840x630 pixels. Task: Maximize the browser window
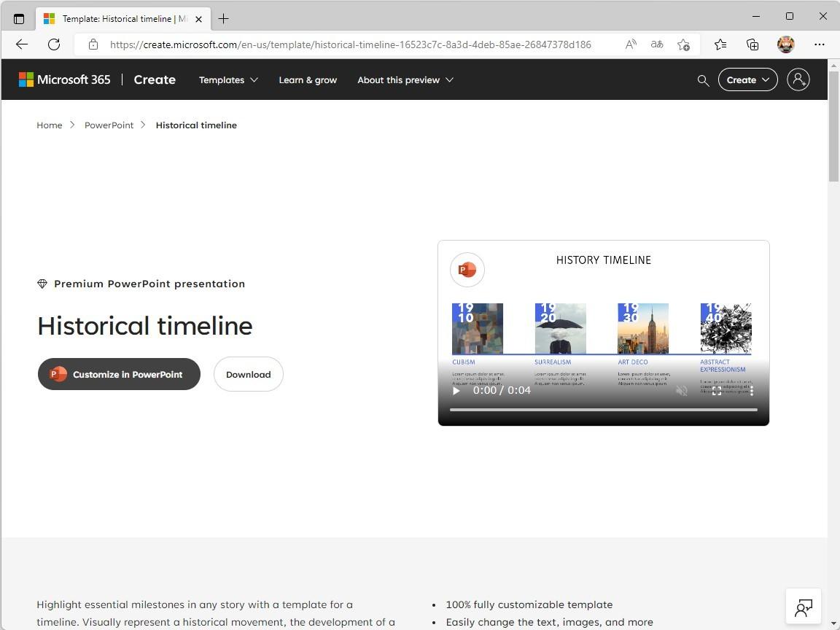coord(790,16)
